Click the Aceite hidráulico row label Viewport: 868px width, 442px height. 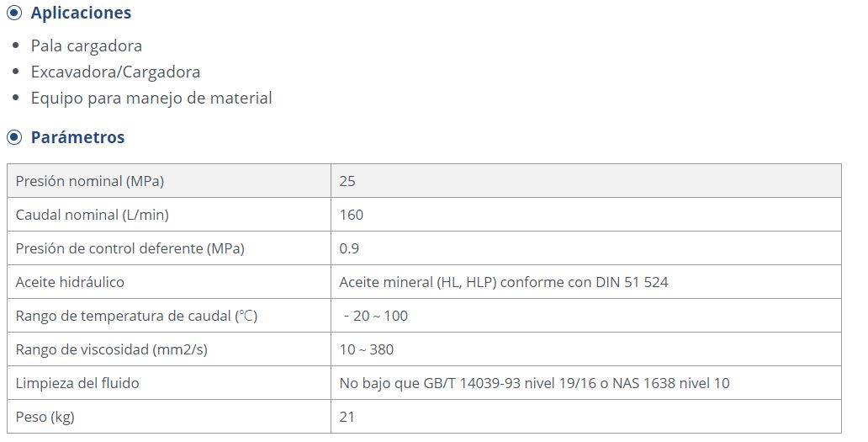(x=70, y=283)
